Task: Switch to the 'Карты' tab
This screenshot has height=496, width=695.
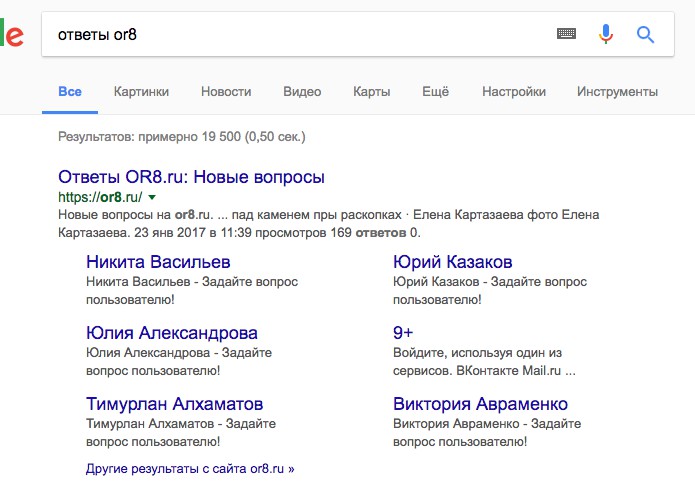Action: pos(371,92)
